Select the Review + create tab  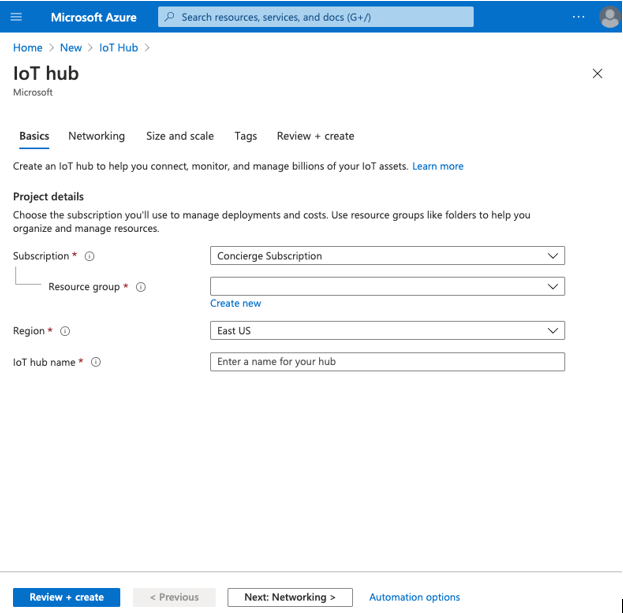[x=315, y=136]
